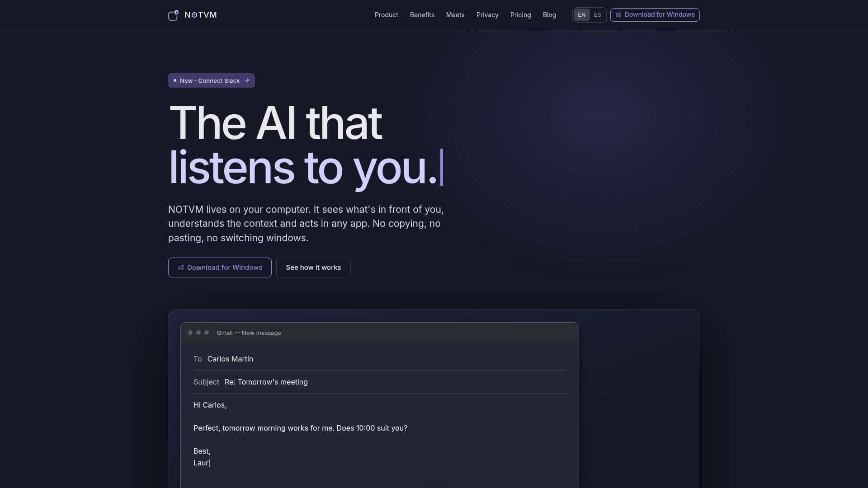868x488 pixels.
Task: Click See how it works button
Action: (313, 267)
